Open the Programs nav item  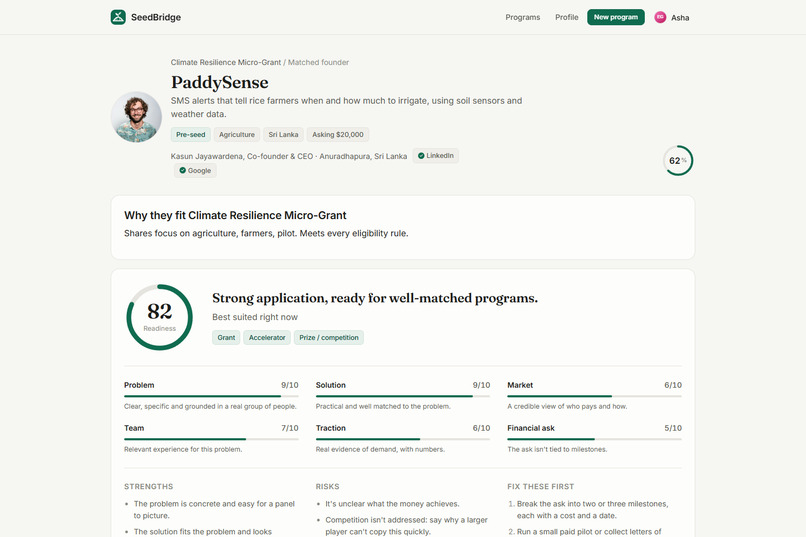click(522, 17)
